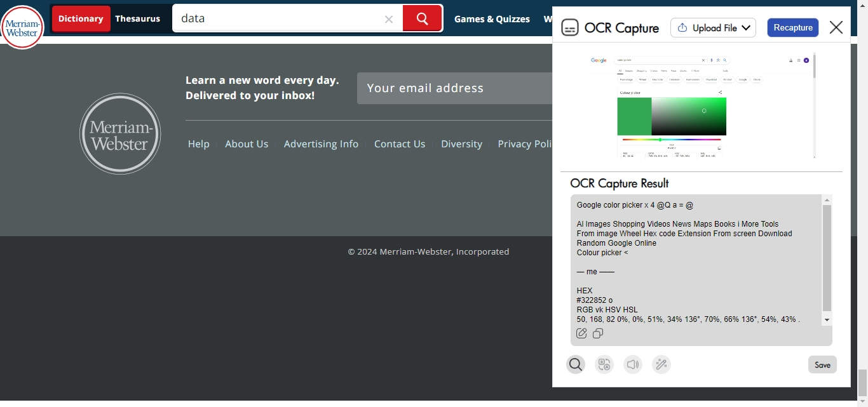Open the Diversity footer link
The height and width of the screenshot is (407, 868).
(461, 144)
